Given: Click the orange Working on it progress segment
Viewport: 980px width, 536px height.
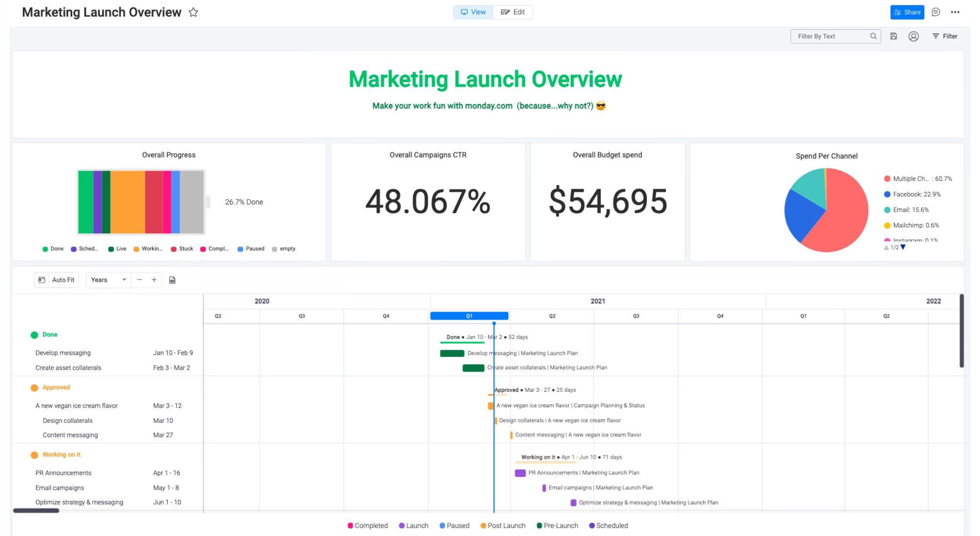Looking at the screenshot, I should point(127,202).
